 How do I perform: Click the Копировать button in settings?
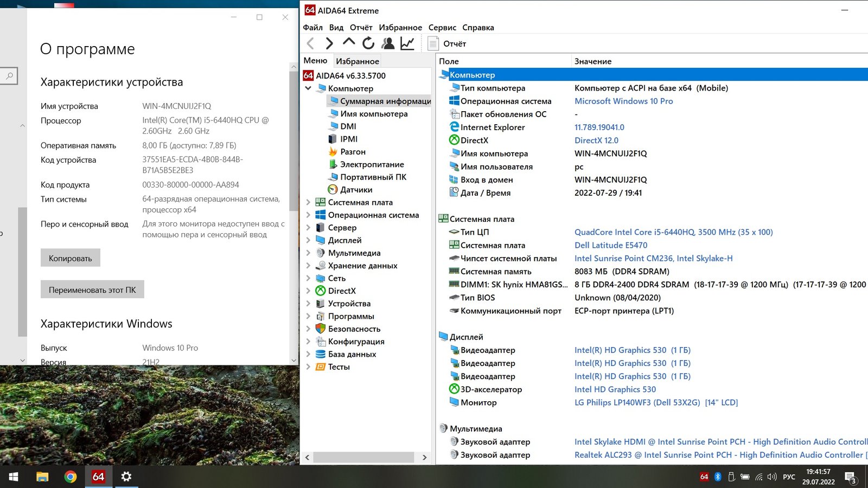(x=71, y=258)
